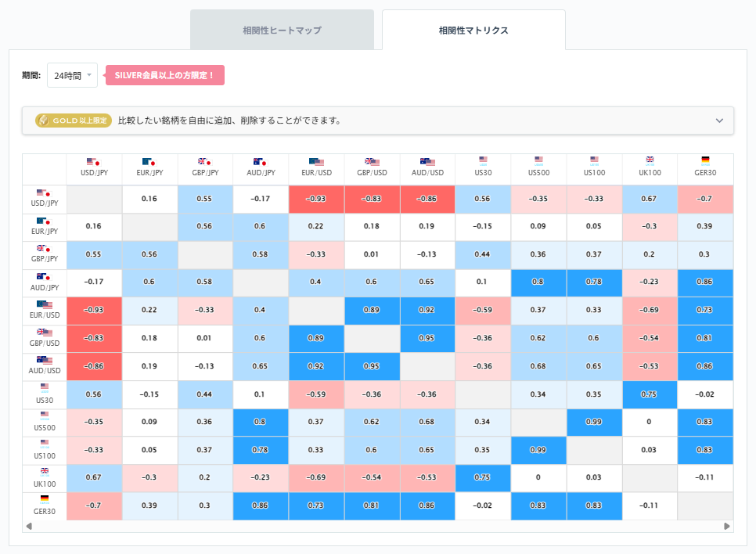The image size is (756, 554).
Task: Click the AUD/USD flag pair icon in row header
Action: click(44, 358)
